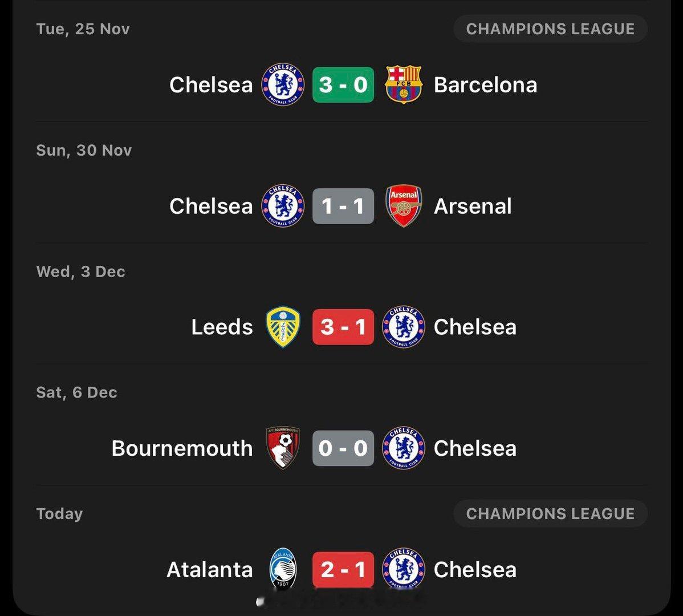Viewport: 683px width, 616px height.
Task: Tap the Bournemouth team name
Action: click(182, 448)
